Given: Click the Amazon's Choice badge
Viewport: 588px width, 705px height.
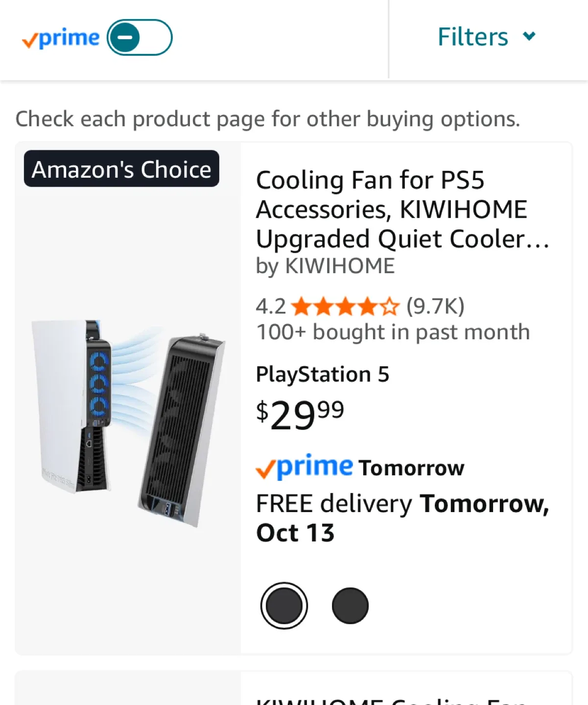Looking at the screenshot, I should tap(121, 169).
